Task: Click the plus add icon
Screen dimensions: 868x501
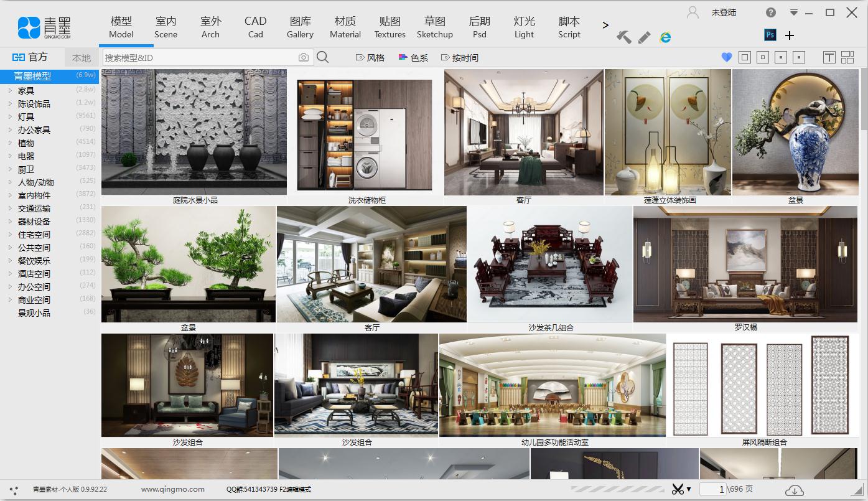Action: [x=790, y=35]
